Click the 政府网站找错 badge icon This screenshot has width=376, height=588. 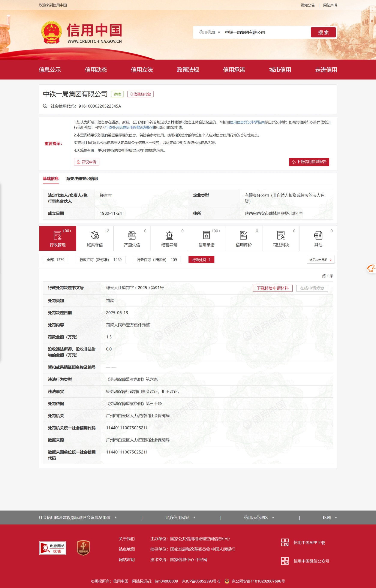coord(52,548)
